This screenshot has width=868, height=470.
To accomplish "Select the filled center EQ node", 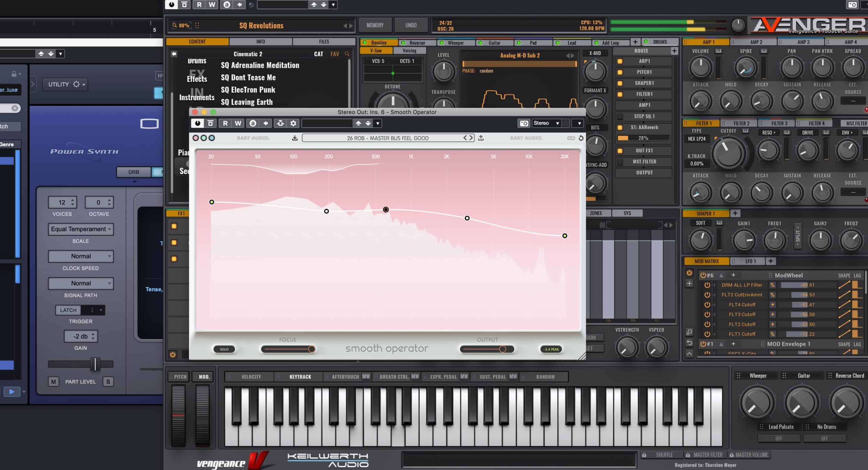I will [386, 210].
